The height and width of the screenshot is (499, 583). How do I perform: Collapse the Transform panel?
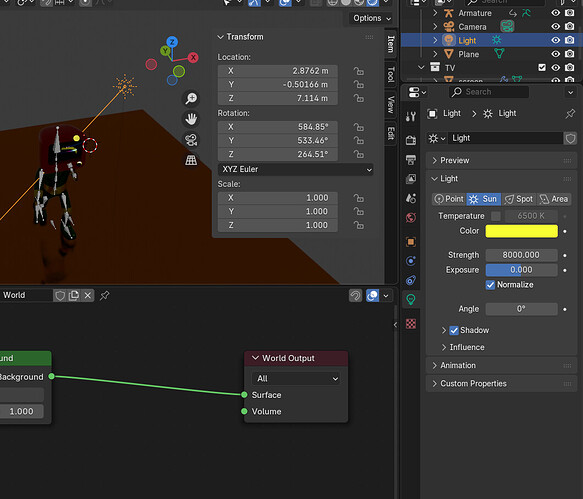point(220,37)
